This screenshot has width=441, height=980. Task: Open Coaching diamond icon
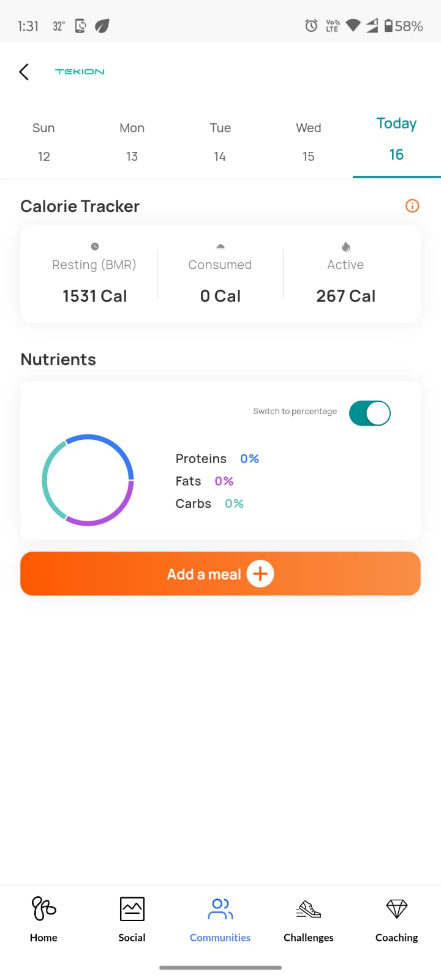[397, 909]
